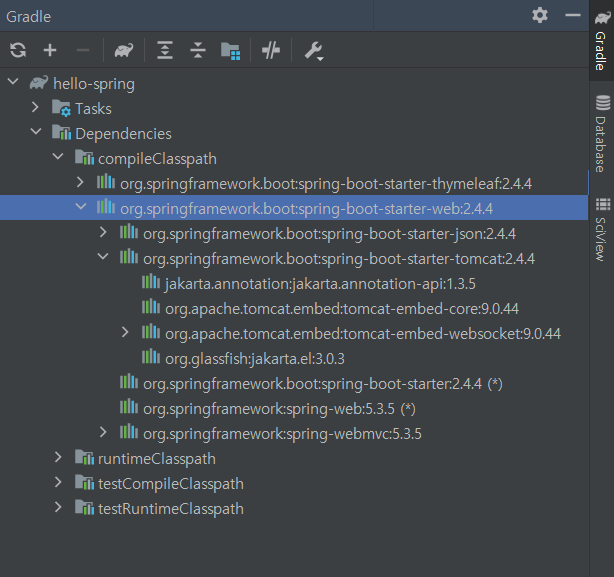Select tomcat-embed-core:9.0.44 row

point(294,309)
